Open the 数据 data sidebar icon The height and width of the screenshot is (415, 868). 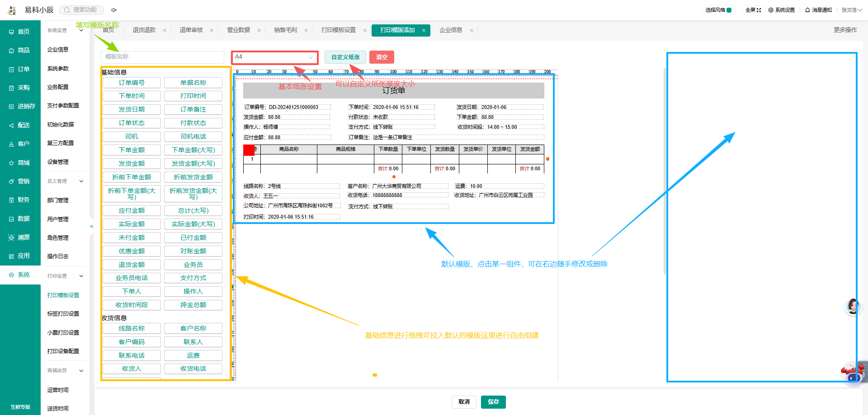coord(11,219)
